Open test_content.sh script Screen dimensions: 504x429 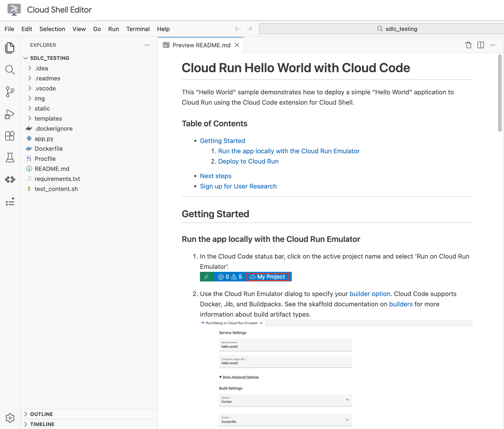[89, 189]
